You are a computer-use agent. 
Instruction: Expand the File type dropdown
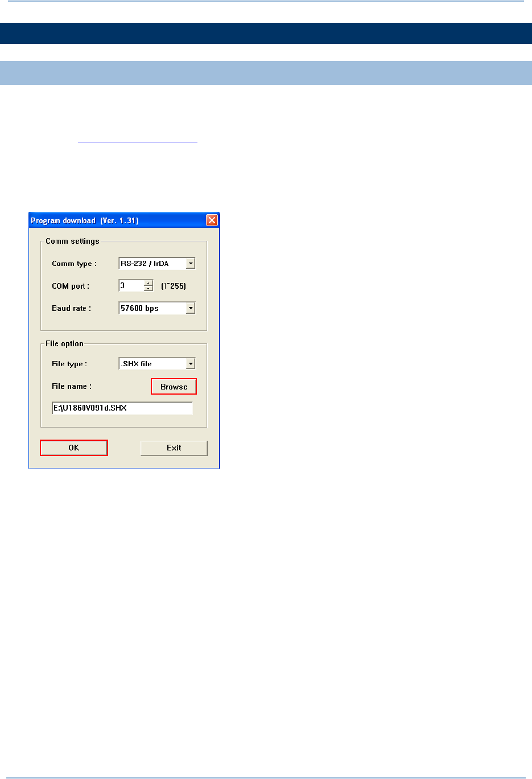click(x=191, y=363)
